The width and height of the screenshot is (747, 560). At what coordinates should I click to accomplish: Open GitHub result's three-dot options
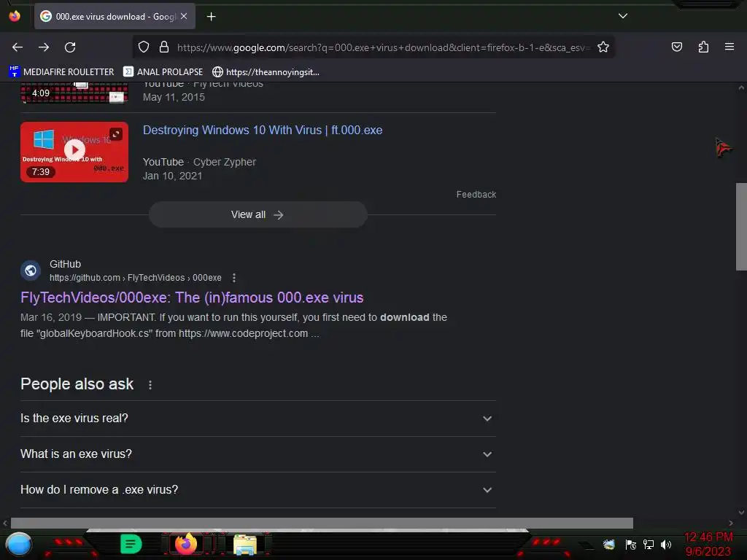pos(234,278)
